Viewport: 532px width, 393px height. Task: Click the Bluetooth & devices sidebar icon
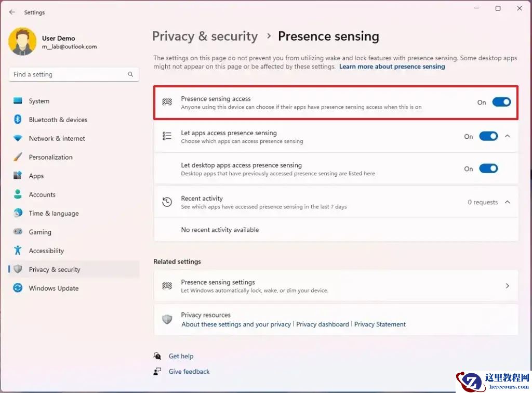coord(18,120)
